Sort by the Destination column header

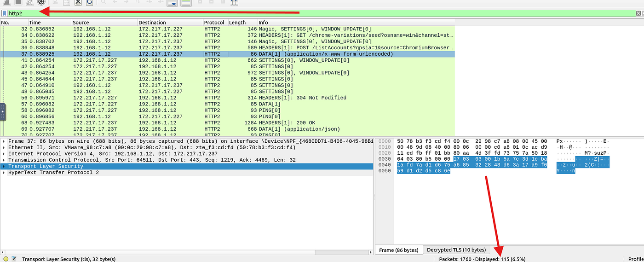tap(170, 23)
